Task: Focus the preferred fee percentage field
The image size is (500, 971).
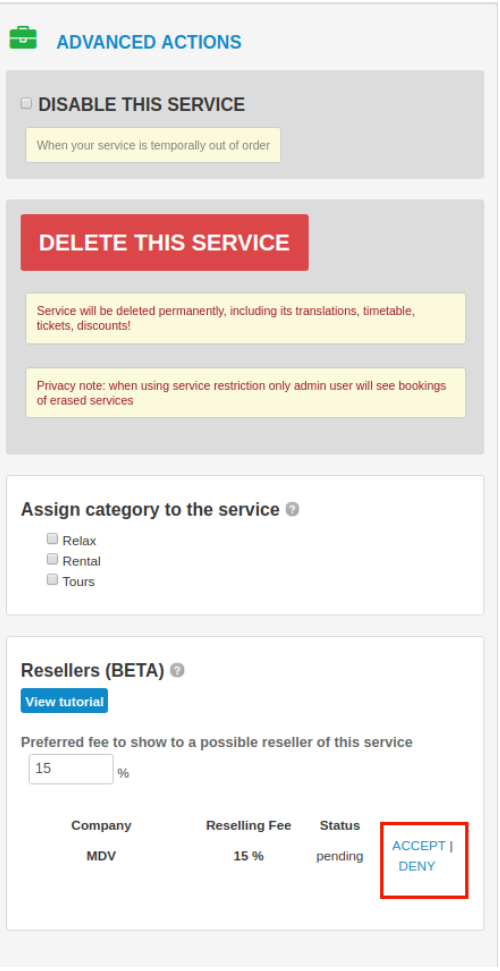Action: point(71,769)
